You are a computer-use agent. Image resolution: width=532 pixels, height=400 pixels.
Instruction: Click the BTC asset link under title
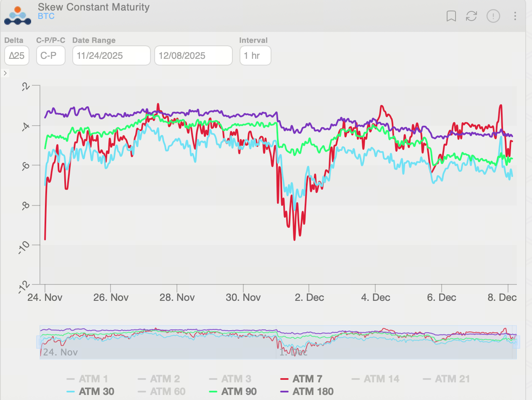[46, 17]
